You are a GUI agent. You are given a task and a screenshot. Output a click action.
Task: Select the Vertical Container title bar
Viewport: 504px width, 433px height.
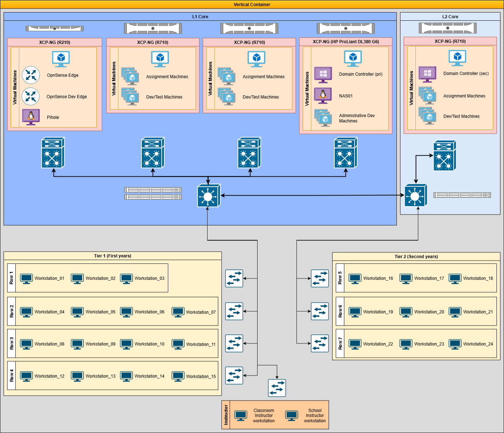pos(252,5)
